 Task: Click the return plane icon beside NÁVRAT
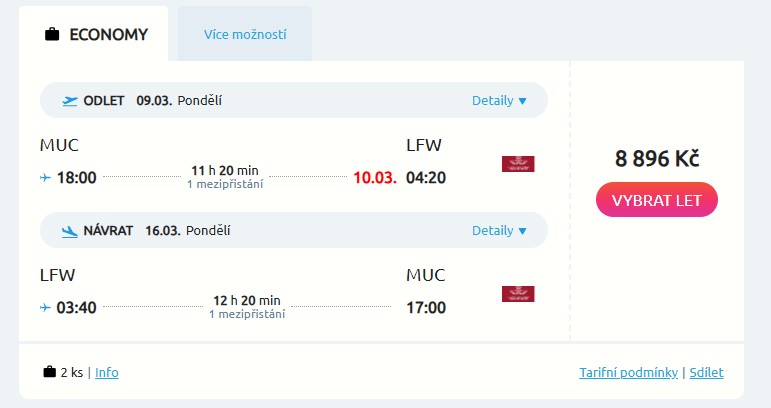click(70, 231)
